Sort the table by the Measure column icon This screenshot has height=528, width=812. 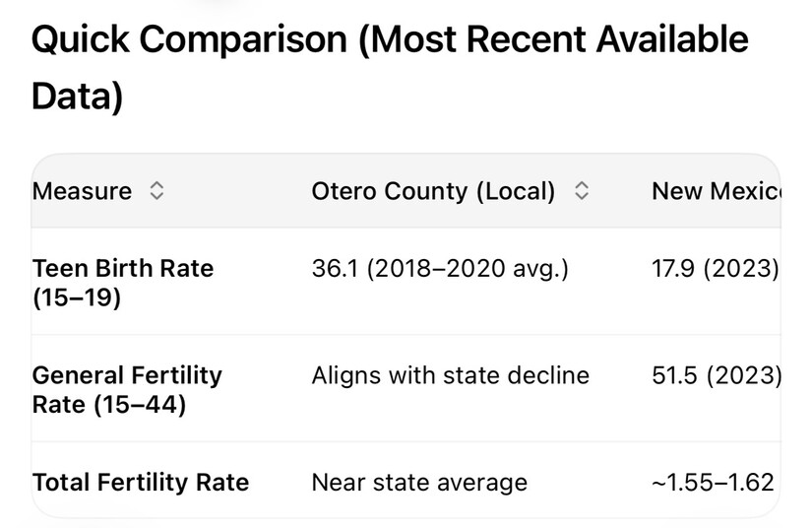(156, 191)
